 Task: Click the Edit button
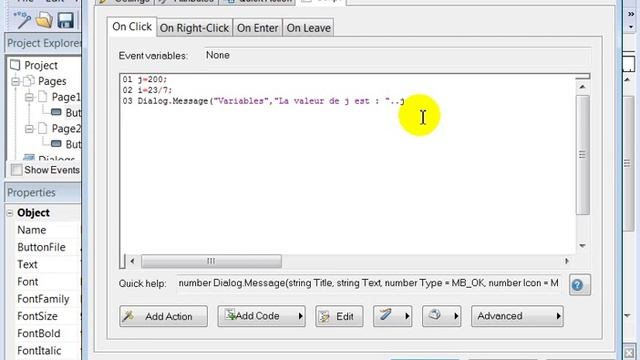pyautogui.click(x=339, y=316)
